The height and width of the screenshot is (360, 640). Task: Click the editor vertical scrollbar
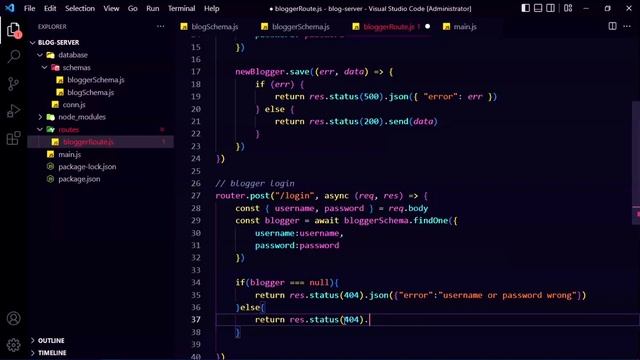pos(636,163)
